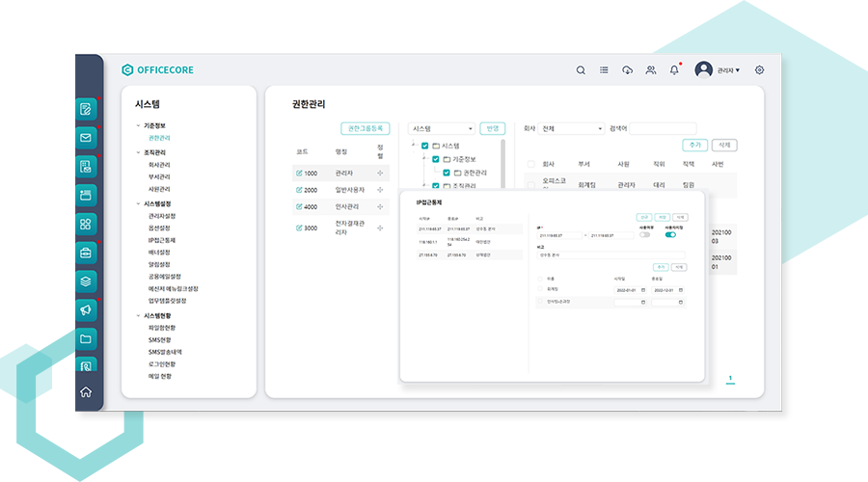The height and width of the screenshot is (482, 868).
Task: Click the 검색어 search input field
Action: pos(664,128)
